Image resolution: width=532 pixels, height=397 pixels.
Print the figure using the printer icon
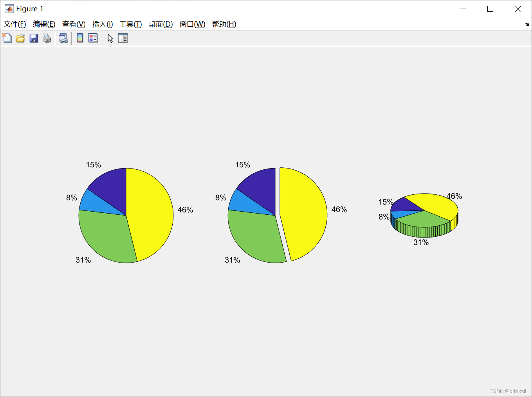tap(47, 38)
